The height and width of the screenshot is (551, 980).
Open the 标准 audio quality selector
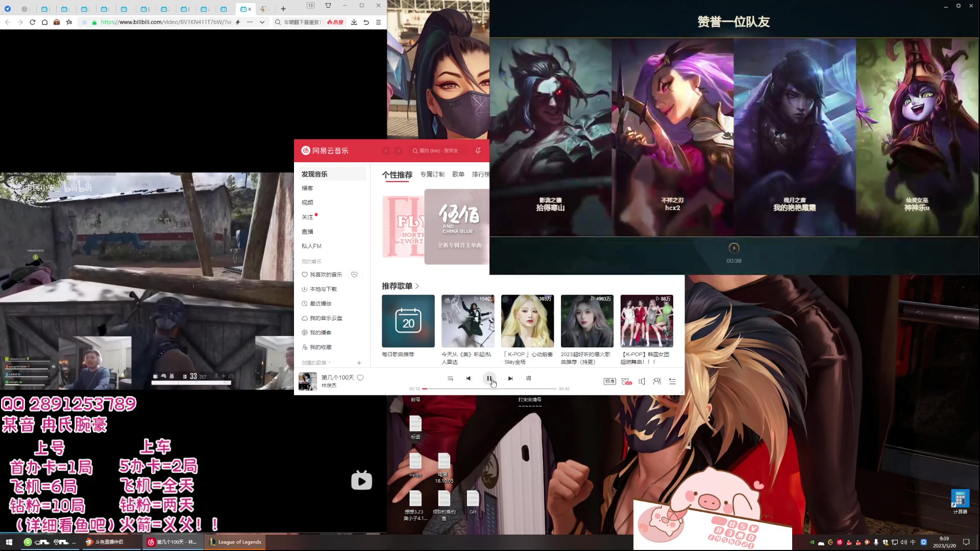pyautogui.click(x=609, y=381)
